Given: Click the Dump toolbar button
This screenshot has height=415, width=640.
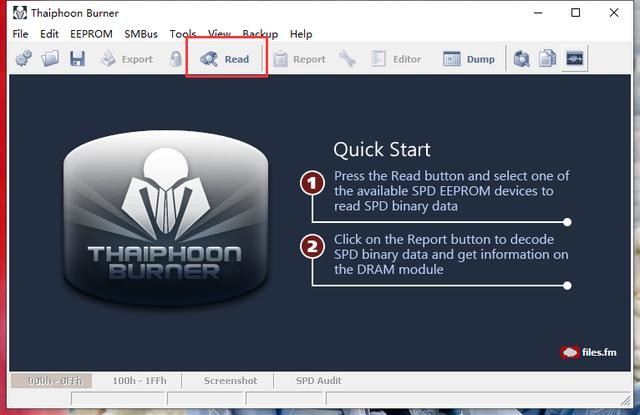Looking at the screenshot, I should point(469,59).
